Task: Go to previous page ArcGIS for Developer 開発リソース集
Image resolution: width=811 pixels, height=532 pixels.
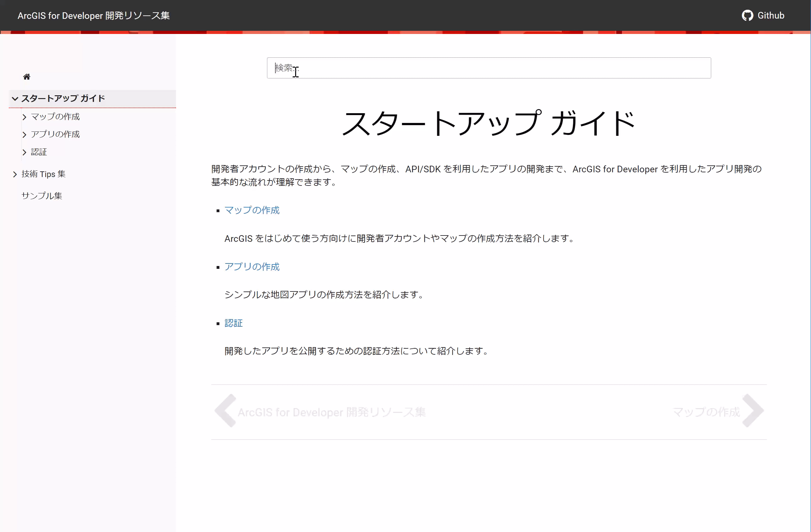Action: tap(332, 412)
